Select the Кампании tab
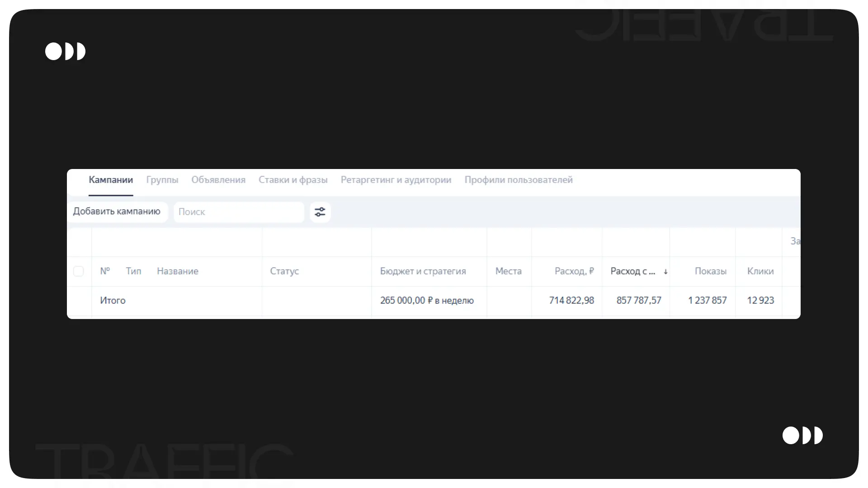This screenshot has width=868, height=488. click(x=111, y=180)
